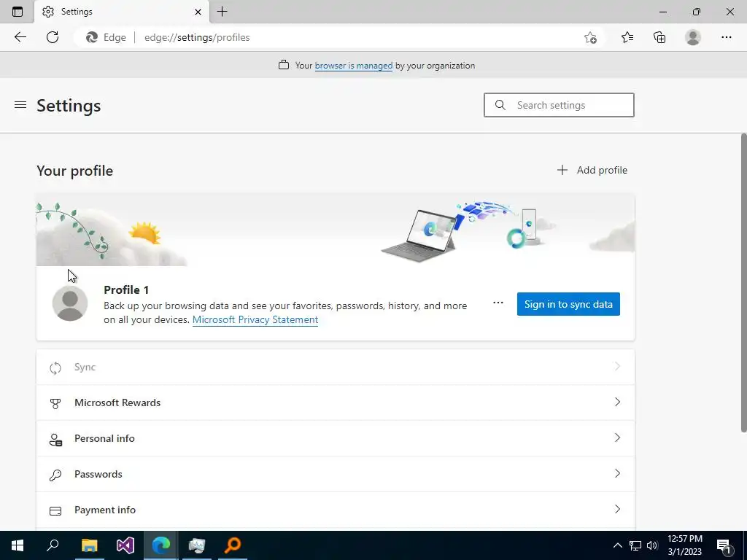Image resolution: width=747 pixels, height=560 pixels.
Task: Select the Settings tab
Action: coord(122,12)
